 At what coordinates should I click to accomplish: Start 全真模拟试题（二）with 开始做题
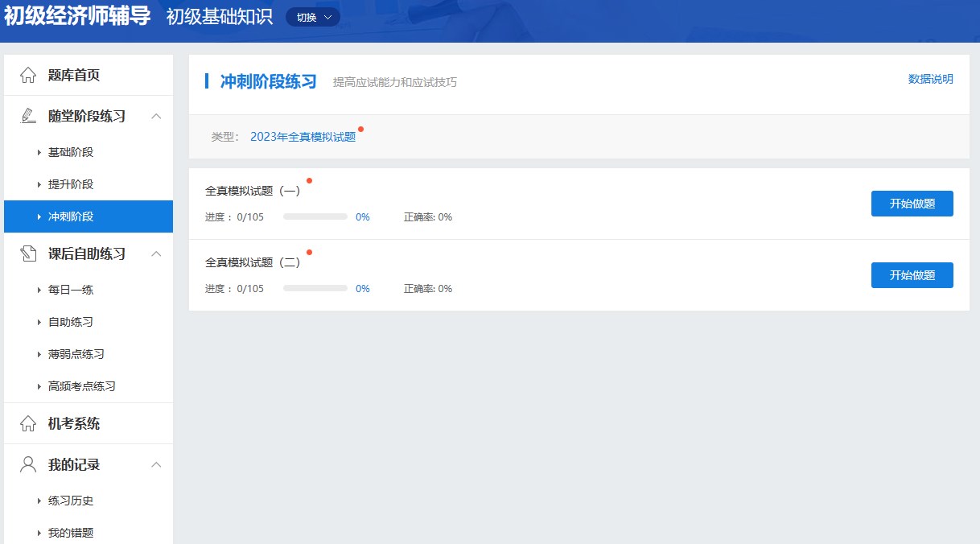pos(912,275)
